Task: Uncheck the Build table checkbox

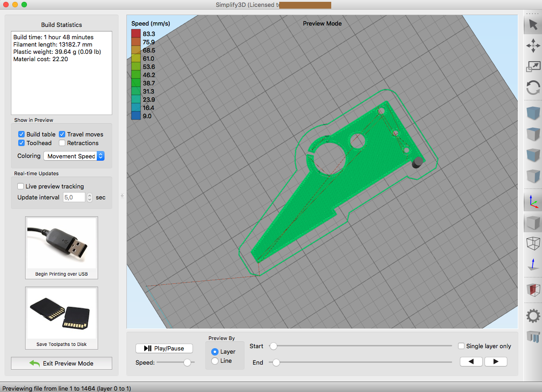Action: 21,134
